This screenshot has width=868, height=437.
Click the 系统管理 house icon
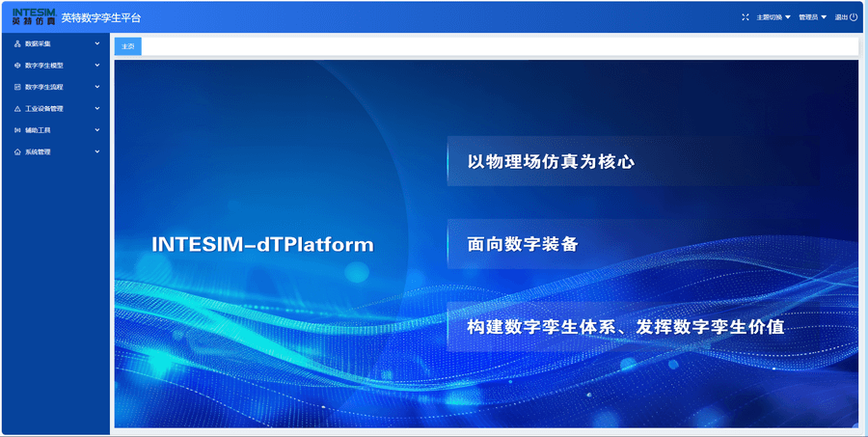coord(17,152)
